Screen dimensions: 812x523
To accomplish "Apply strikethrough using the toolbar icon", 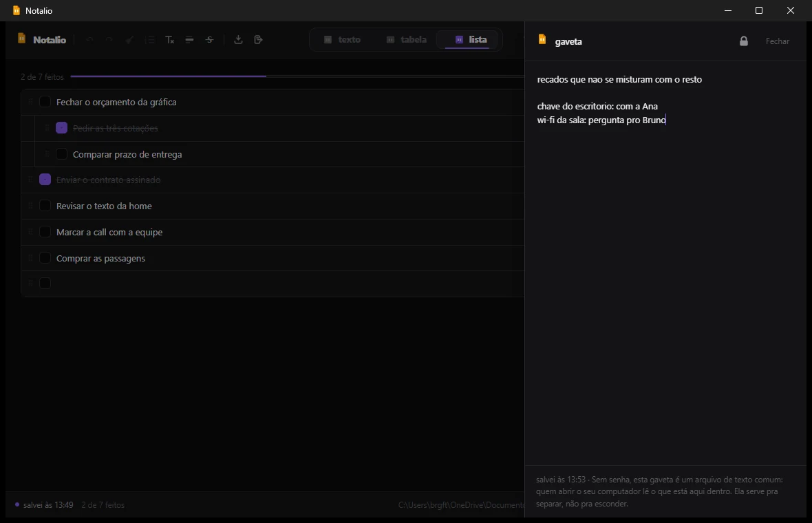I will [x=209, y=40].
